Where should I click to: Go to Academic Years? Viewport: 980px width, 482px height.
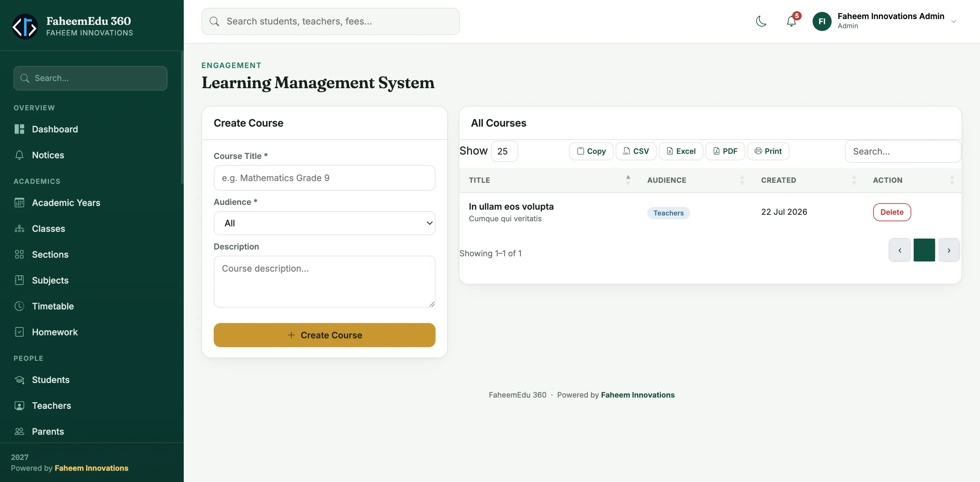66,203
